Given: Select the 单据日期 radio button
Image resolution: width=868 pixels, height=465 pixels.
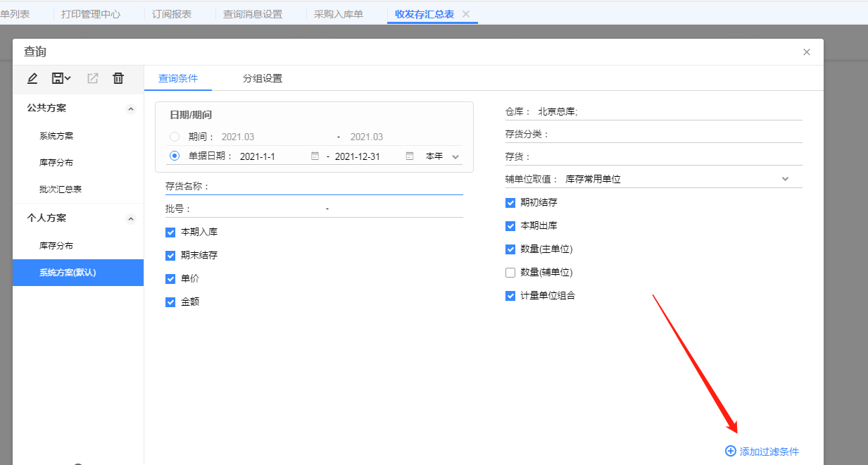Looking at the screenshot, I should [x=175, y=156].
